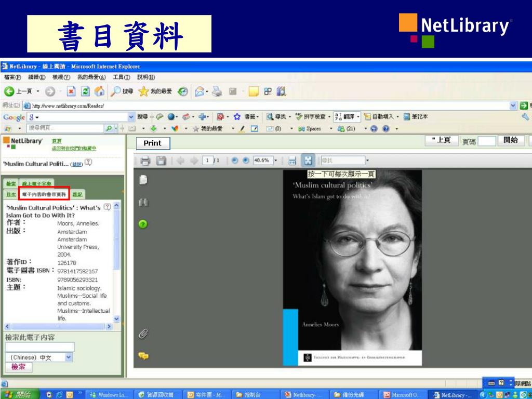
Task: Open zoom percentage dropdown arrow
Action: [x=275, y=161]
